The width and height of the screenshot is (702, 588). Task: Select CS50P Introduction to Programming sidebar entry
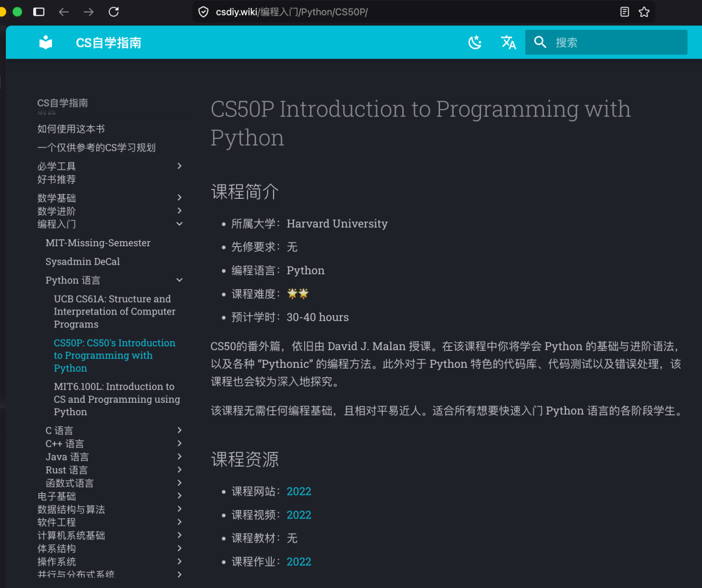point(114,355)
